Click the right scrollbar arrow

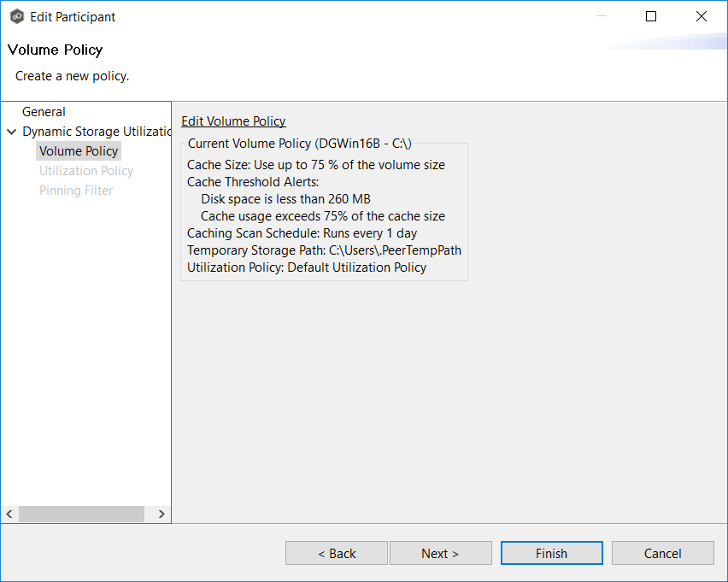pyautogui.click(x=161, y=514)
